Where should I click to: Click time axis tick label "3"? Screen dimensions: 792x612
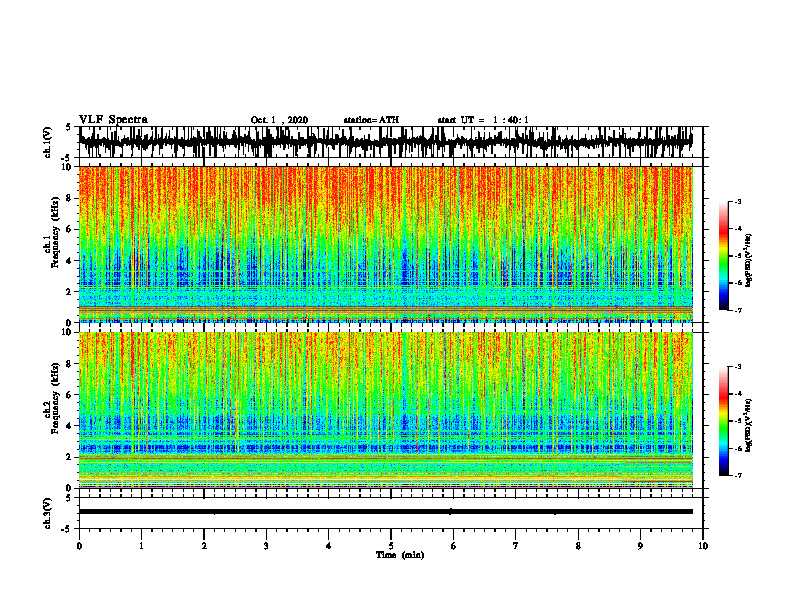pyautogui.click(x=266, y=546)
